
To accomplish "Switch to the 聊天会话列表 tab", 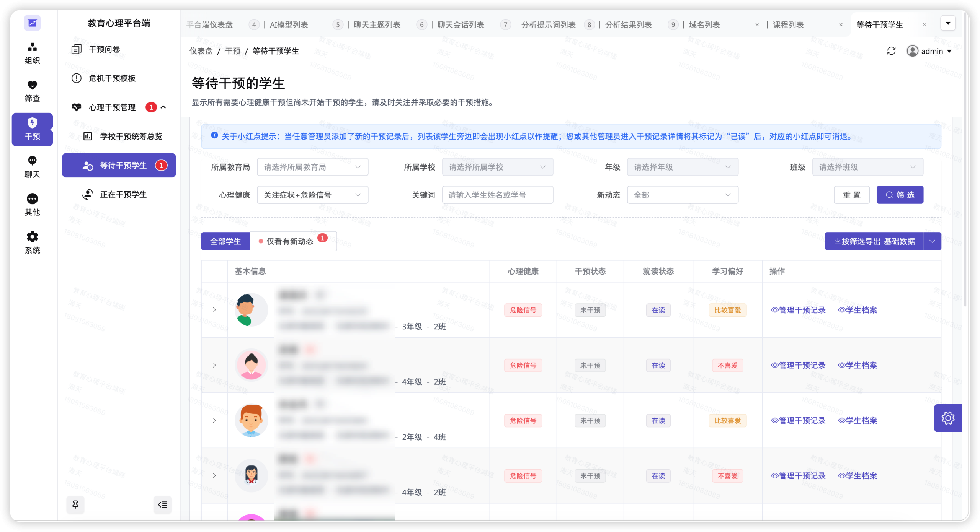I will pos(461,25).
